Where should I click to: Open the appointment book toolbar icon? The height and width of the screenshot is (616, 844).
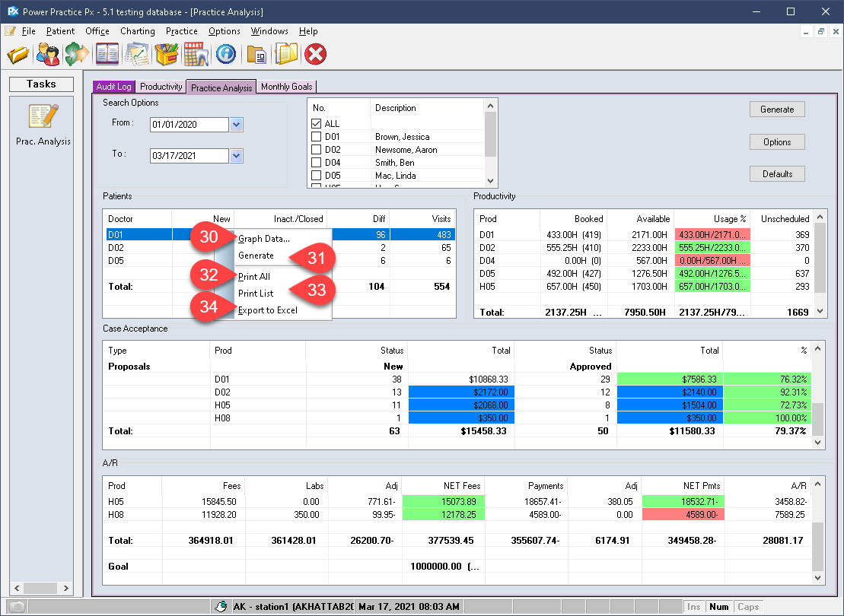click(x=107, y=54)
